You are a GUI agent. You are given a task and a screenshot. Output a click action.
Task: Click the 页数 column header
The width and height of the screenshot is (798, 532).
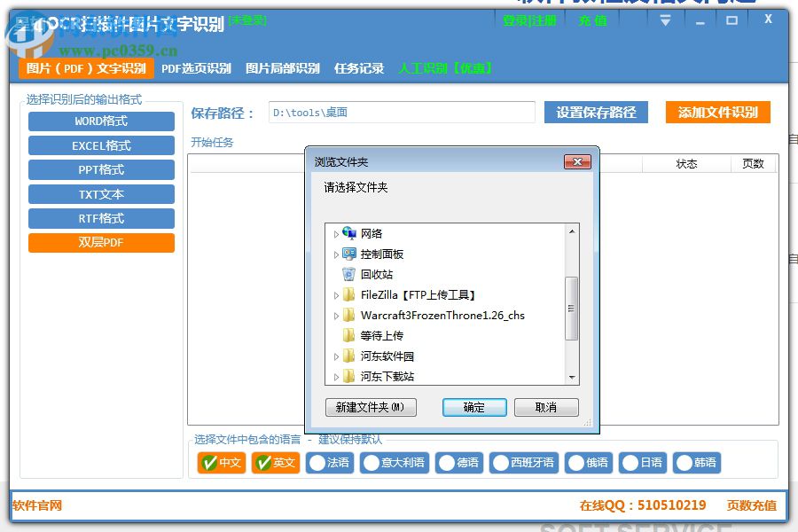tap(753, 164)
